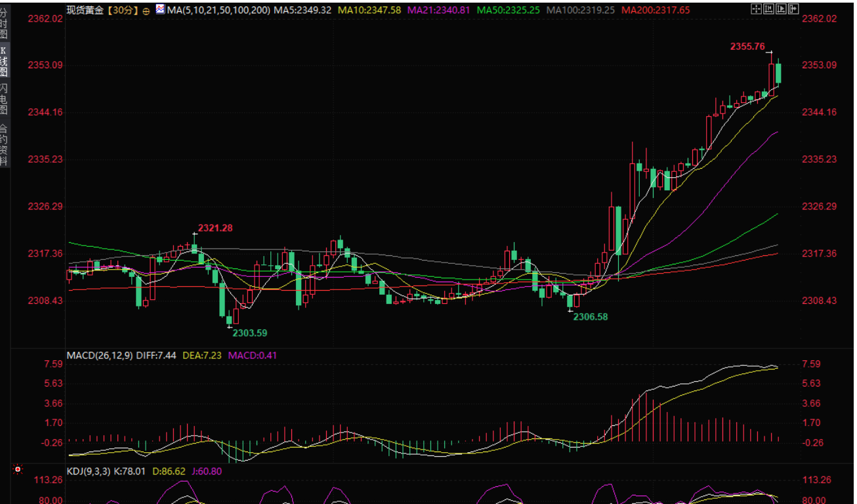Click the MACD:0.41 value readout
This screenshot has width=857, height=504.
[252, 356]
